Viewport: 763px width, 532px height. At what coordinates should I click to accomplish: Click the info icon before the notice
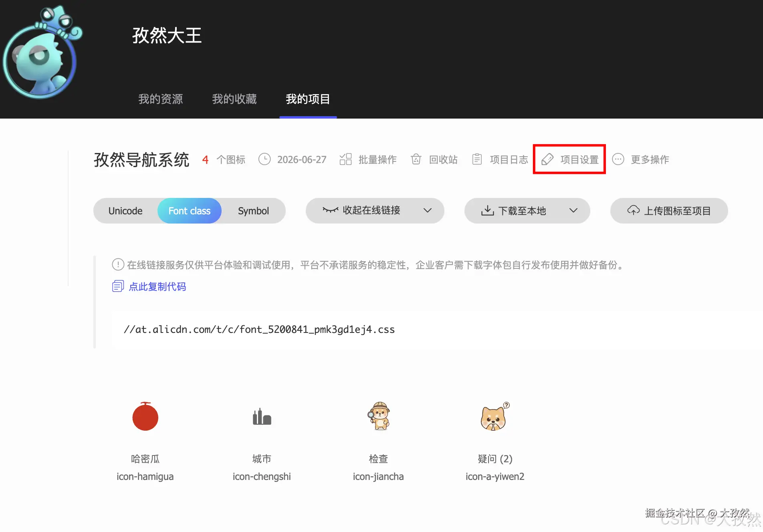click(x=118, y=264)
